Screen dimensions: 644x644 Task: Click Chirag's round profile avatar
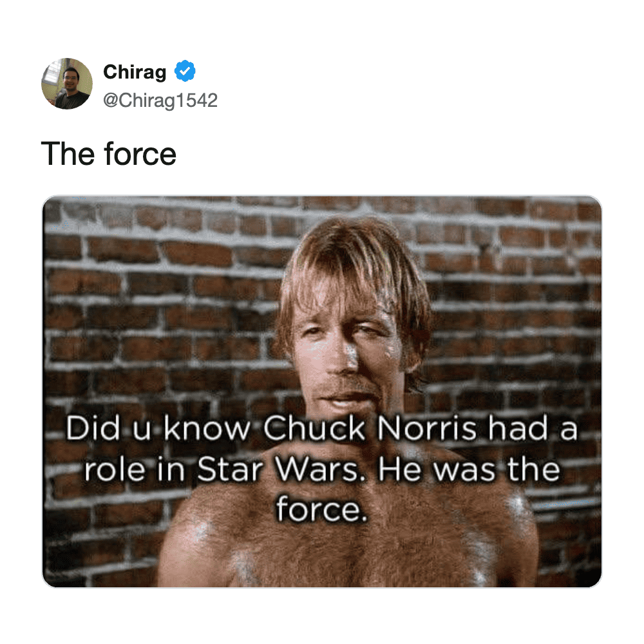tap(67, 84)
